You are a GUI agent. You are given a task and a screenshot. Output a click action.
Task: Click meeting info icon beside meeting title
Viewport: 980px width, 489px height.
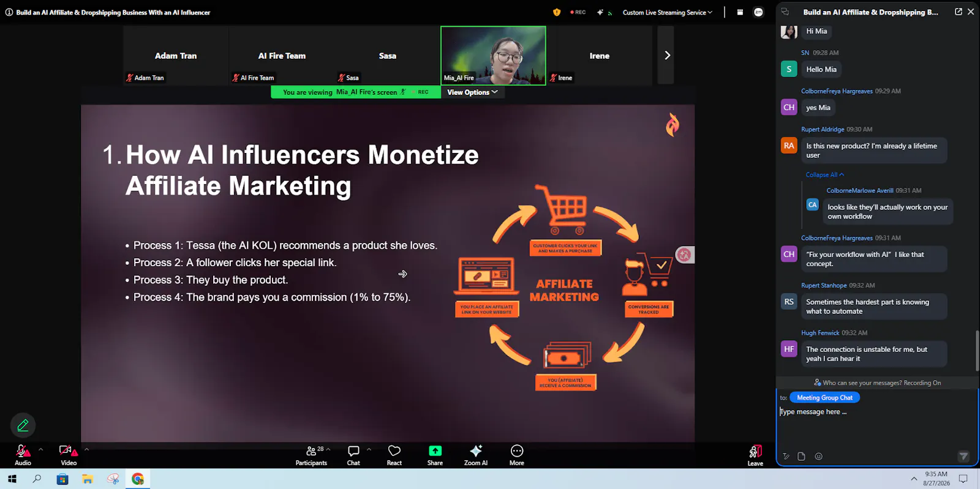point(9,12)
